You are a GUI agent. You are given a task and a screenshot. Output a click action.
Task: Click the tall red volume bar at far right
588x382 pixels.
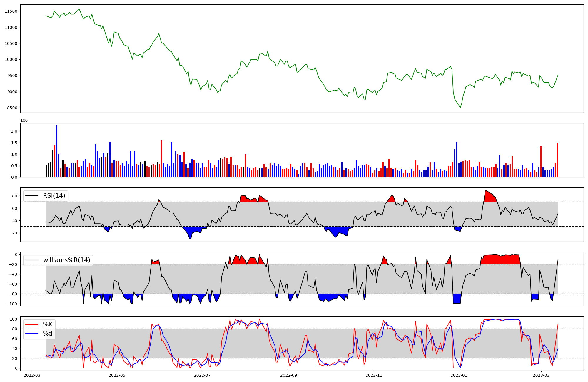coord(557,160)
